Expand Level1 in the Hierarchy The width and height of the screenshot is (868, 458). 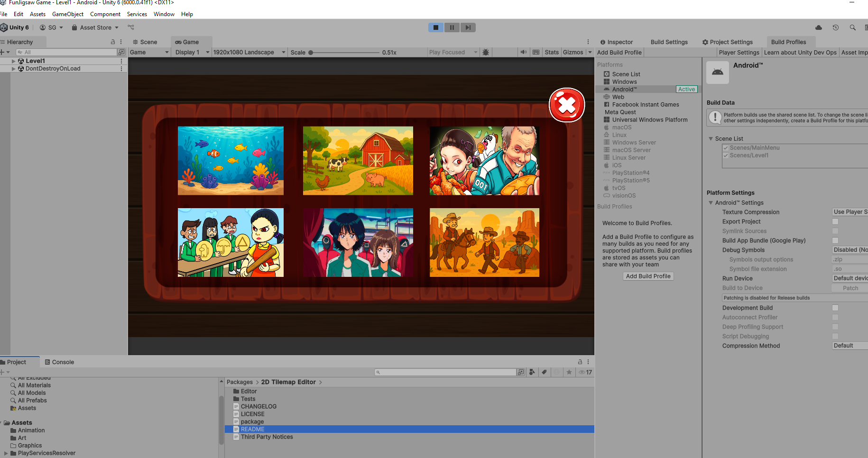(x=13, y=61)
